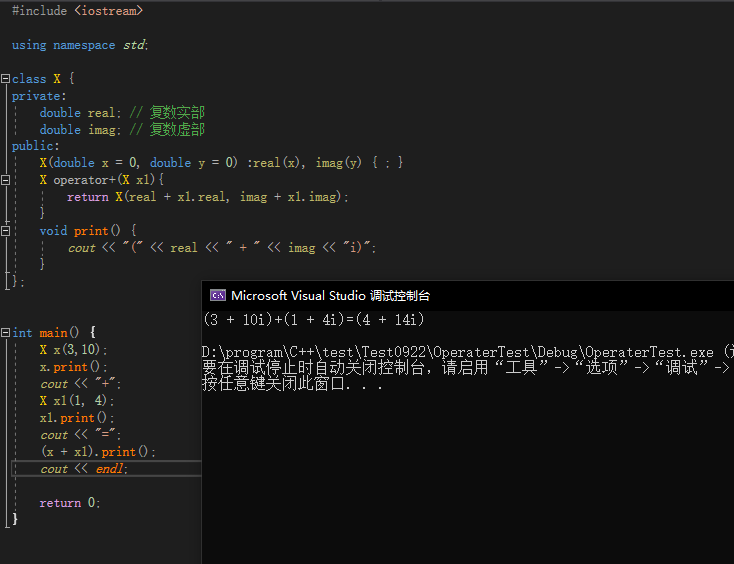Click the 'double imag;' declaration
Viewport: 734px width, 564px height.
click(x=80, y=130)
